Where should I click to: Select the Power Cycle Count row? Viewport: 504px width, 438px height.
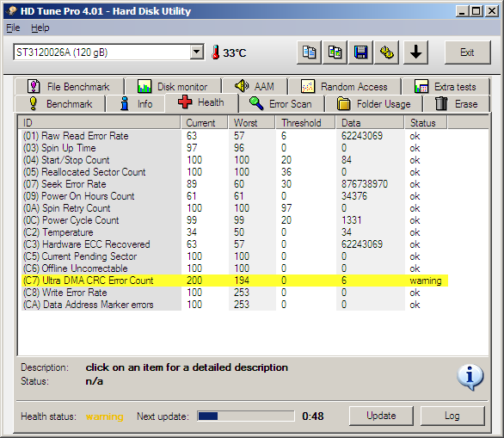pos(234,220)
